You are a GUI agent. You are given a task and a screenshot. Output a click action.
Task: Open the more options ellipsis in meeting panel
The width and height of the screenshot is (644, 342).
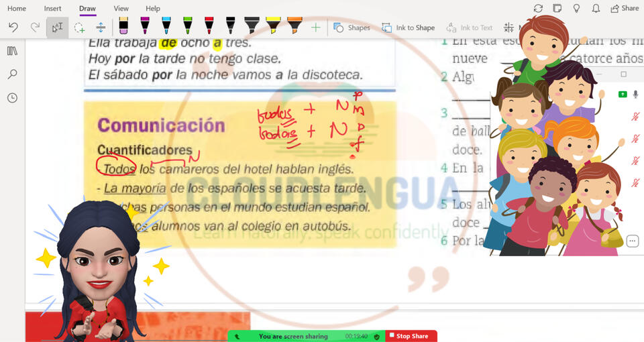point(632,241)
